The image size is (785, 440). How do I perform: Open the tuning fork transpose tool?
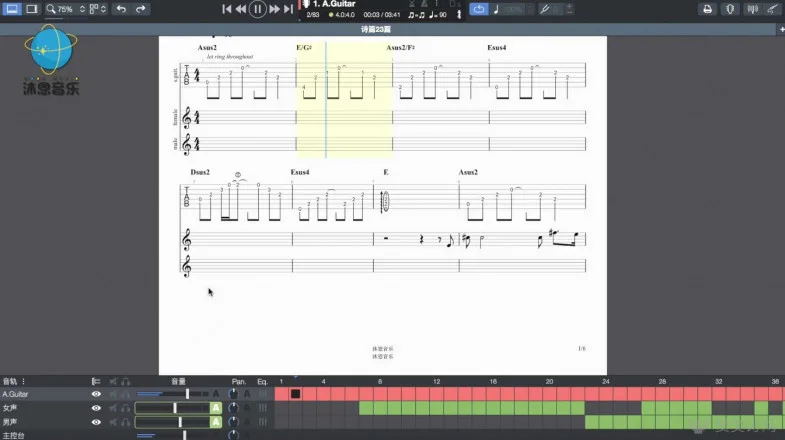pos(545,9)
